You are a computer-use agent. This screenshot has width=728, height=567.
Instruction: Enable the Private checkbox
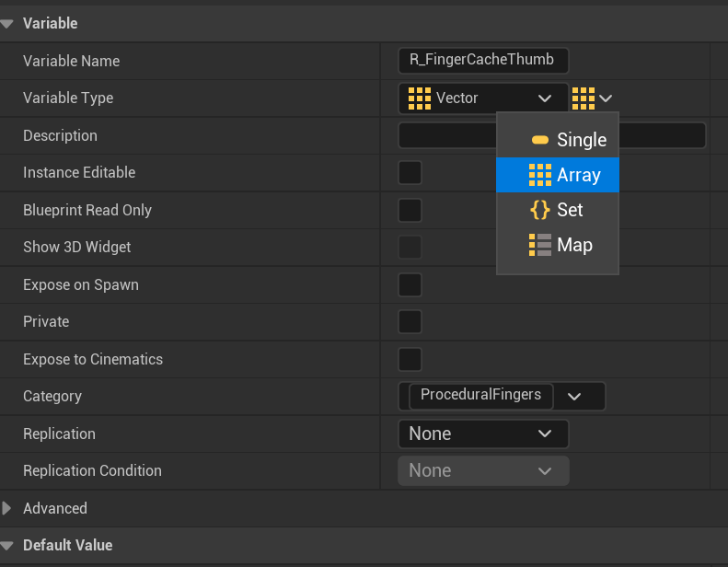coord(410,322)
